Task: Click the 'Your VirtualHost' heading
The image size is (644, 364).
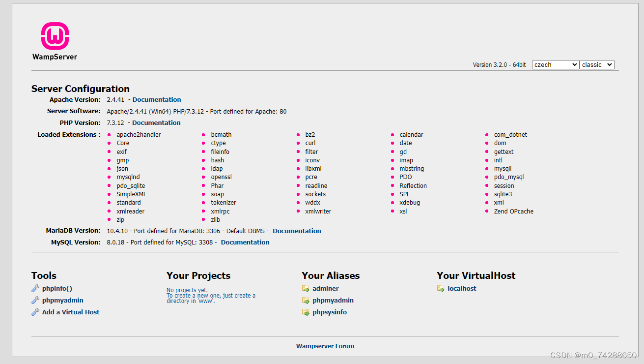Action: coord(476,276)
